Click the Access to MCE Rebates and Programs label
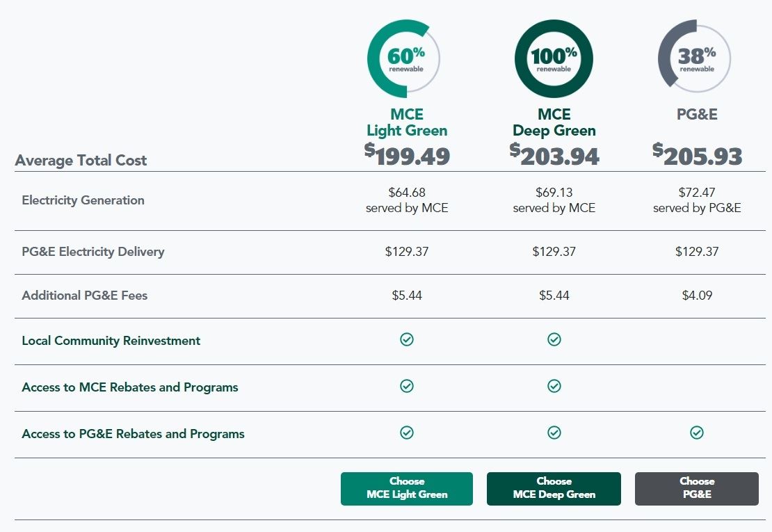 coord(130,387)
